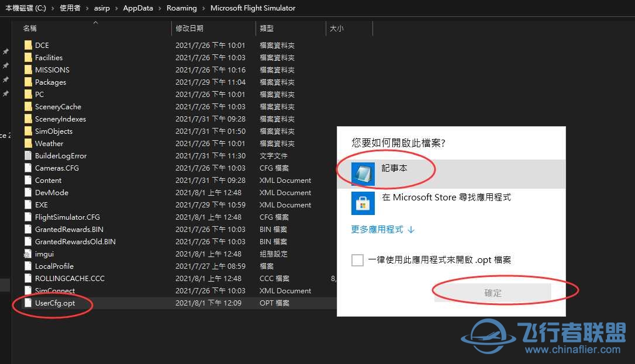Click the Weather folder icon
This screenshot has height=364, width=635.
pos(28,143)
